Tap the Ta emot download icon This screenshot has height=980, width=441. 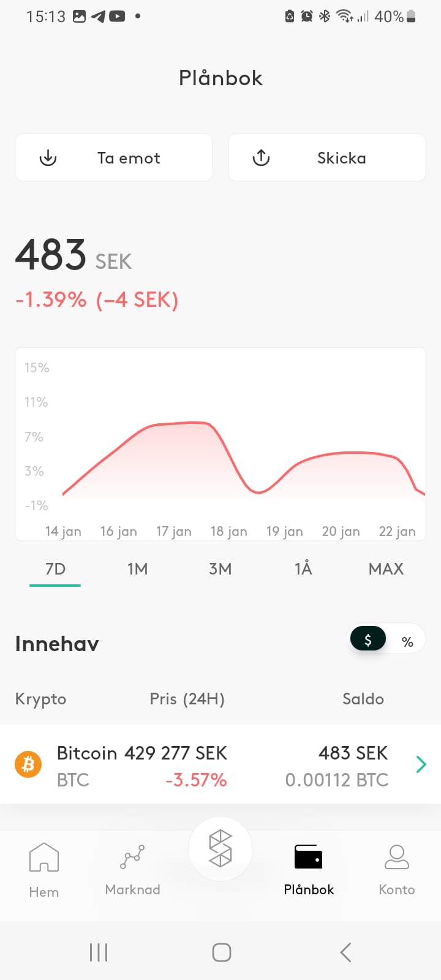coord(48,158)
